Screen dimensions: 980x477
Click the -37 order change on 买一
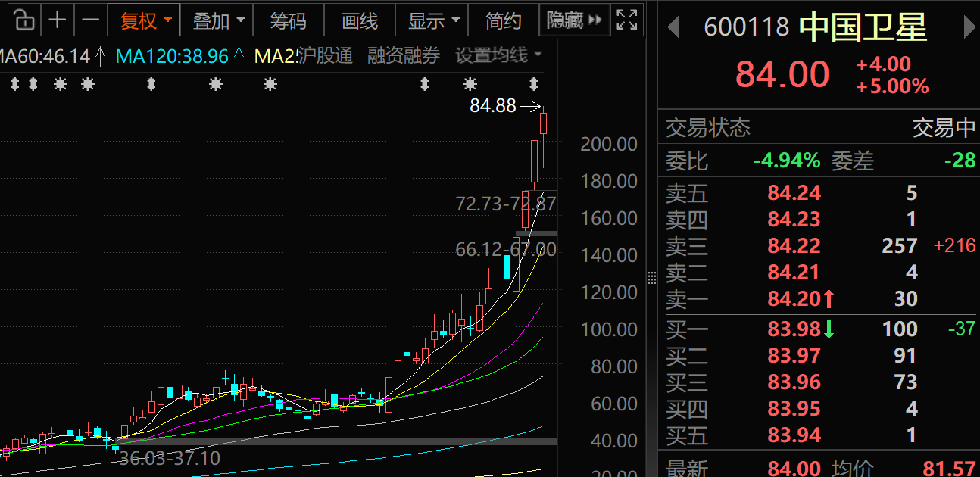point(962,329)
